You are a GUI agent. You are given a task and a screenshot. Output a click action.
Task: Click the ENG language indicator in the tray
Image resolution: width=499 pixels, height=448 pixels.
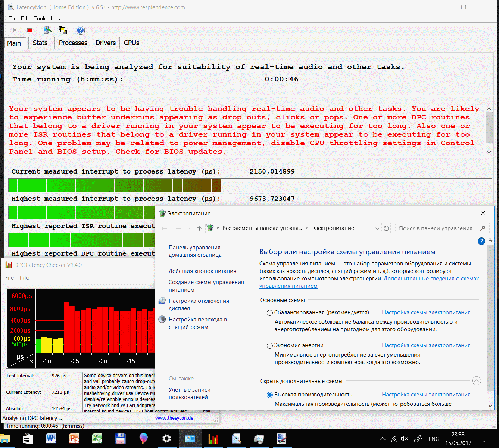(434, 439)
